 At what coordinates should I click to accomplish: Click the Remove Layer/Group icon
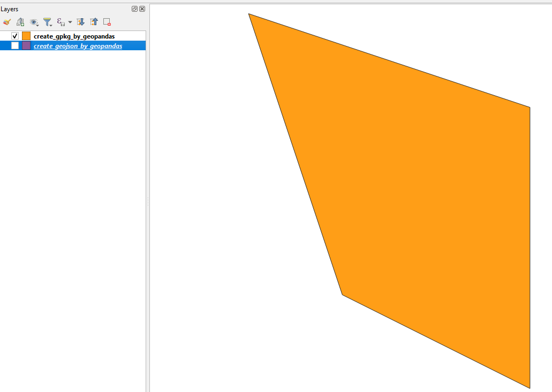click(107, 22)
